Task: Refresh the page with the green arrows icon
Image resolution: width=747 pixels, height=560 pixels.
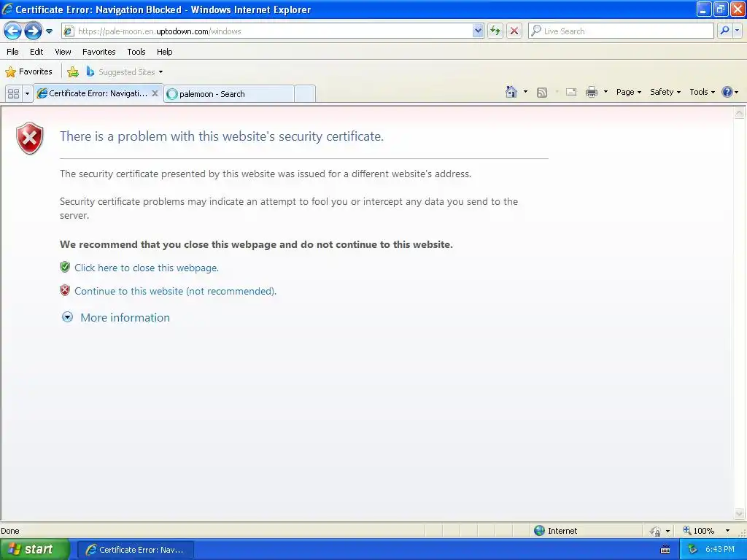Action: point(495,31)
